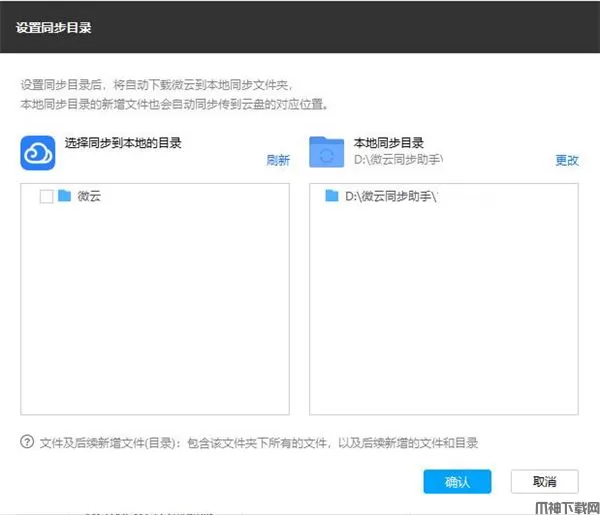Confirm the settings with 确认 button
This screenshot has height=515, width=600.
click(457, 481)
